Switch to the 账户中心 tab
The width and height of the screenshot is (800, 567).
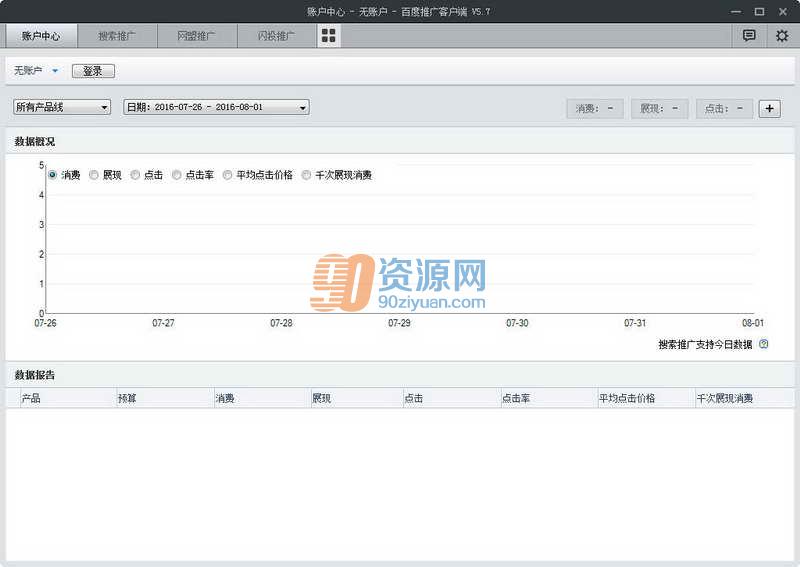(41, 36)
